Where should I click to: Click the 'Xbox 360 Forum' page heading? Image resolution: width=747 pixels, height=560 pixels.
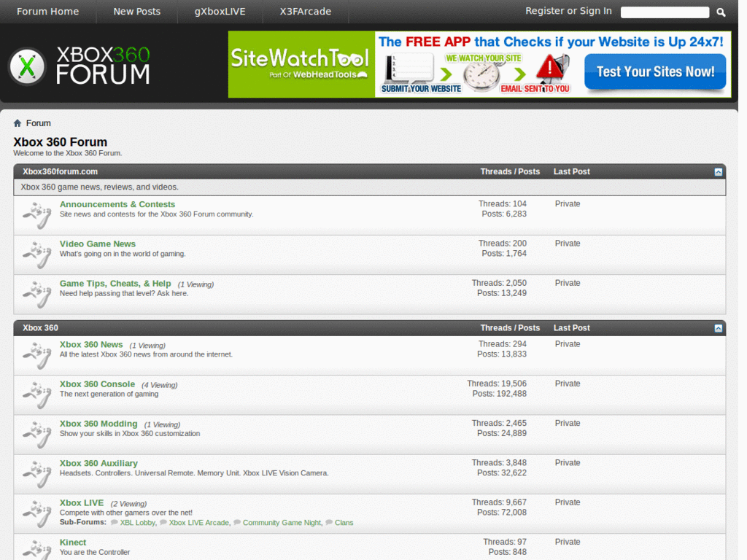tap(60, 142)
